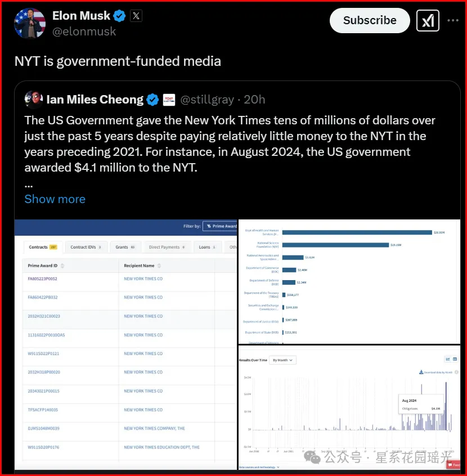
Task: Switch to chart view icon in Results
Action: (448, 359)
